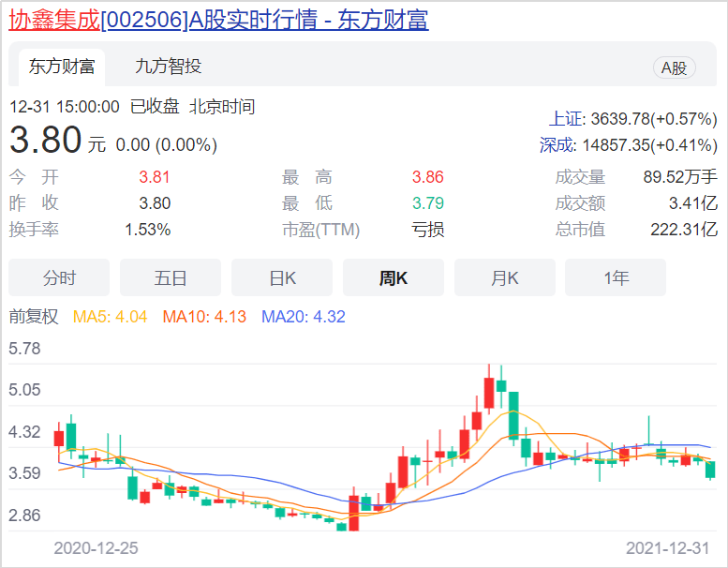Click the timestamp 12-31 15:00:00

65,107
